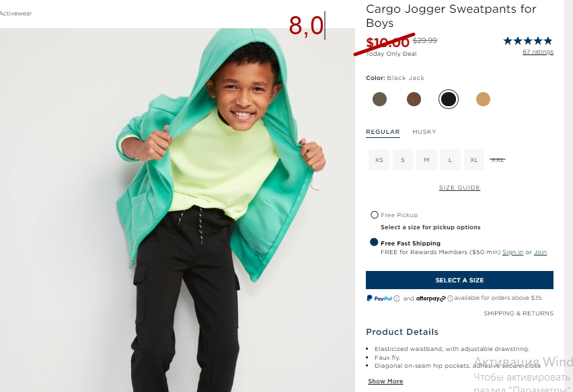Select the Free Fast Shipping radio button
Screen dimensions: 573x392
click(x=374, y=242)
